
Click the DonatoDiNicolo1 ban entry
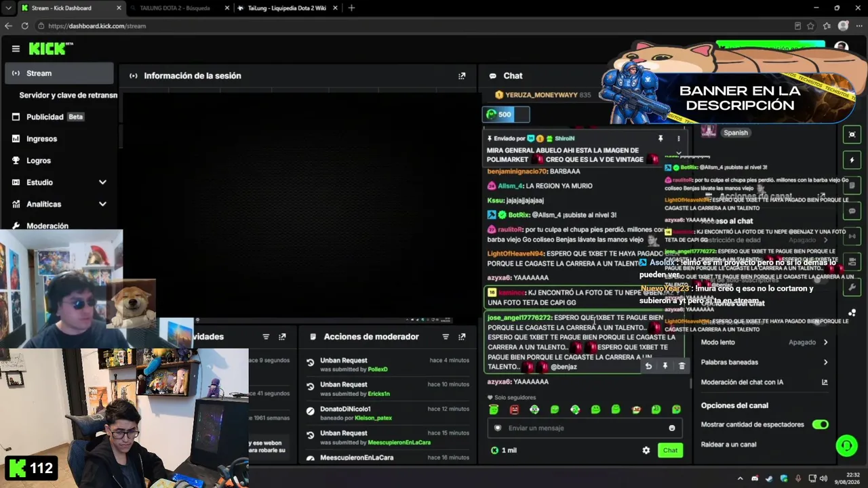pyautogui.click(x=387, y=413)
